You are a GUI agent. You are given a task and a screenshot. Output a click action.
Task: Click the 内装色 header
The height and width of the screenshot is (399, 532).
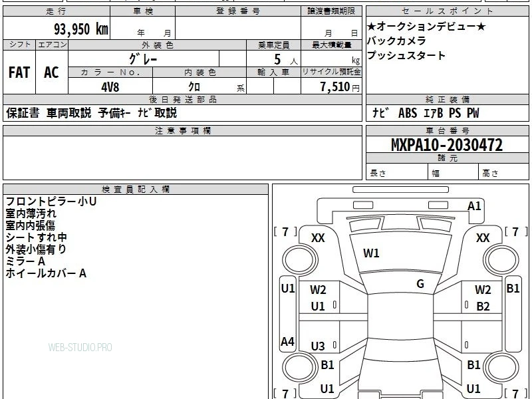coord(199,72)
